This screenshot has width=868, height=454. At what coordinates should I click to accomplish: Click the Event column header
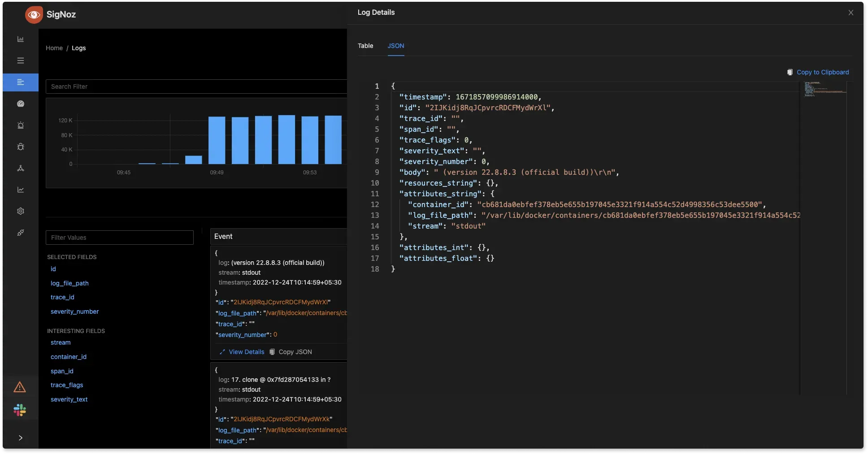223,236
